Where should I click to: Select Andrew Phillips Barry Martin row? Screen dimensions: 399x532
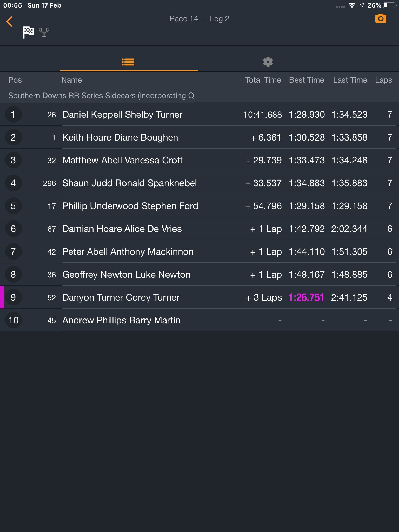coord(199,320)
